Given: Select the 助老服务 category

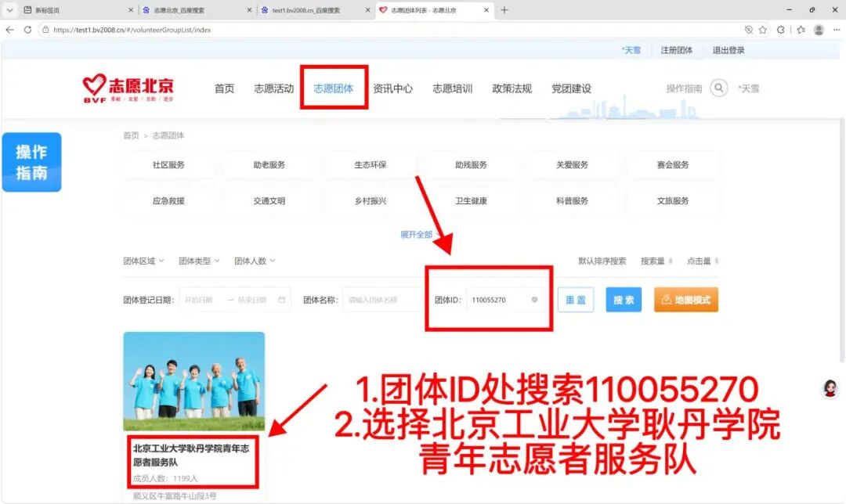Looking at the screenshot, I should (x=269, y=165).
